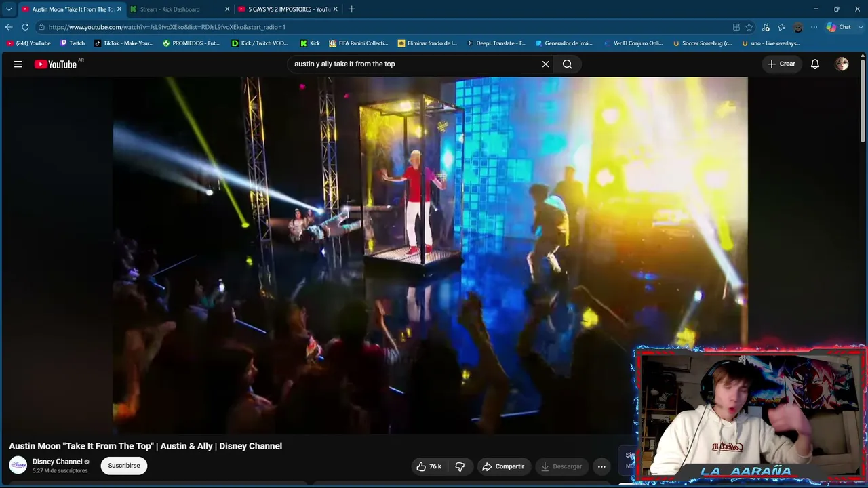Open the Copilot Chat button

coord(839,27)
